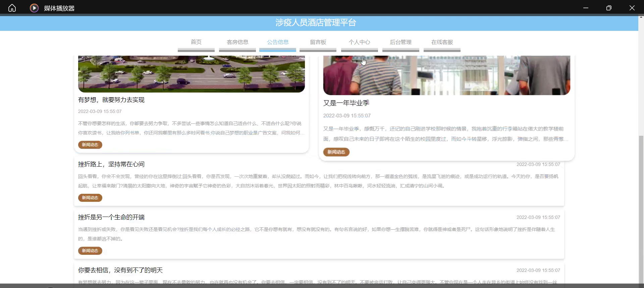Click summary text starting 回头看看，你会不会发现
The image size is (644, 288).
coord(318,181)
